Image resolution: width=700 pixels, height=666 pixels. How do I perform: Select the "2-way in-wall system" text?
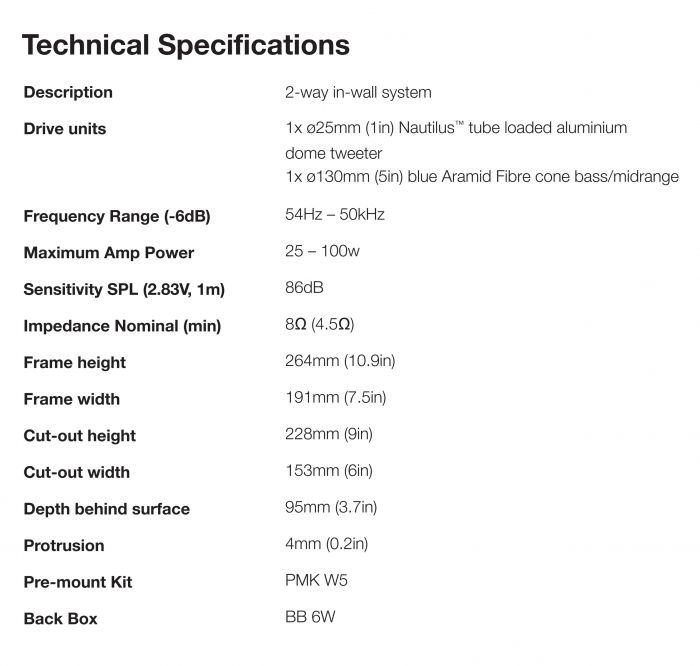point(358,92)
